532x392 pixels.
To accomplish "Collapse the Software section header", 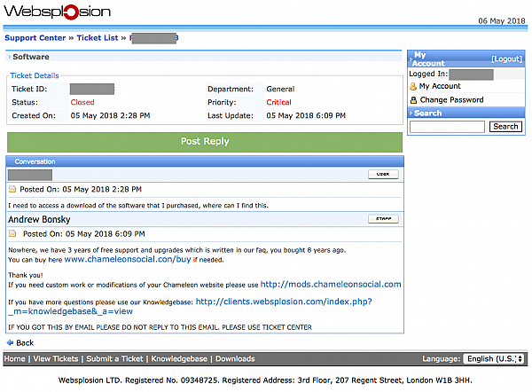I will tap(31, 57).
